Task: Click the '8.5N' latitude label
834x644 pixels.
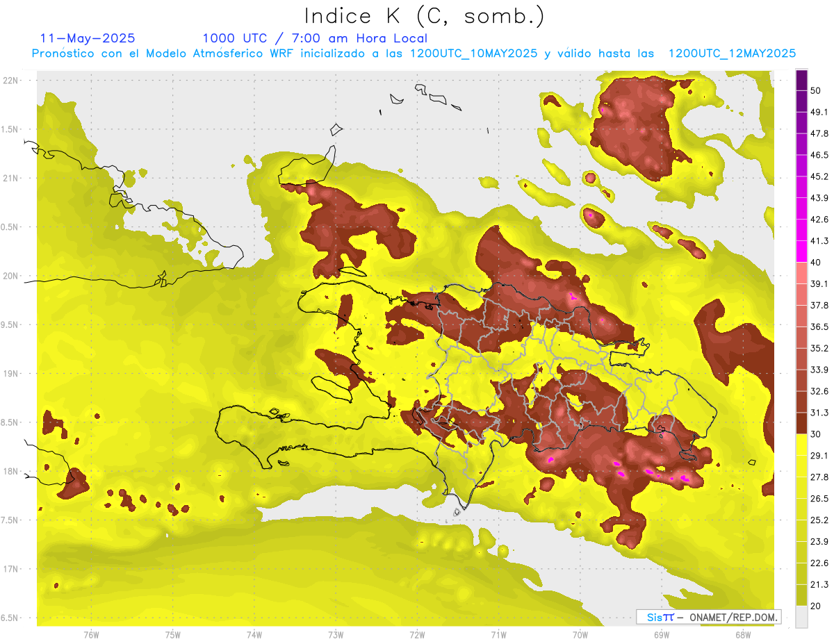Action: (10, 423)
